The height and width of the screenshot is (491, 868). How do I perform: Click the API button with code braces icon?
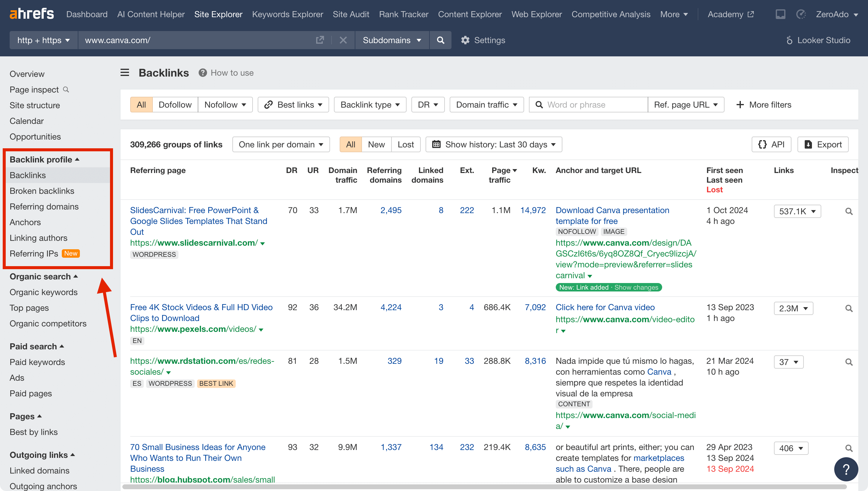tap(771, 144)
